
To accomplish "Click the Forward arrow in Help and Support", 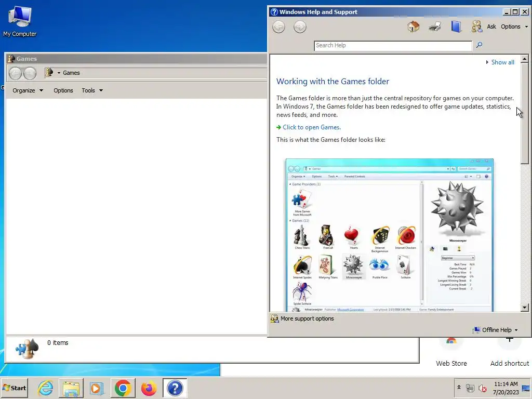I will tap(300, 27).
